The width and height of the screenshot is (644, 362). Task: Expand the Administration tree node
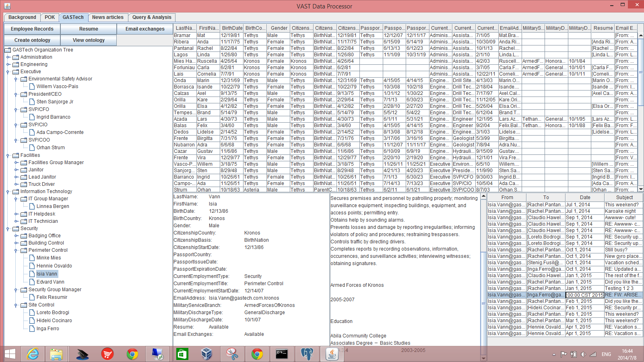pyautogui.click(x=8, y=57)
